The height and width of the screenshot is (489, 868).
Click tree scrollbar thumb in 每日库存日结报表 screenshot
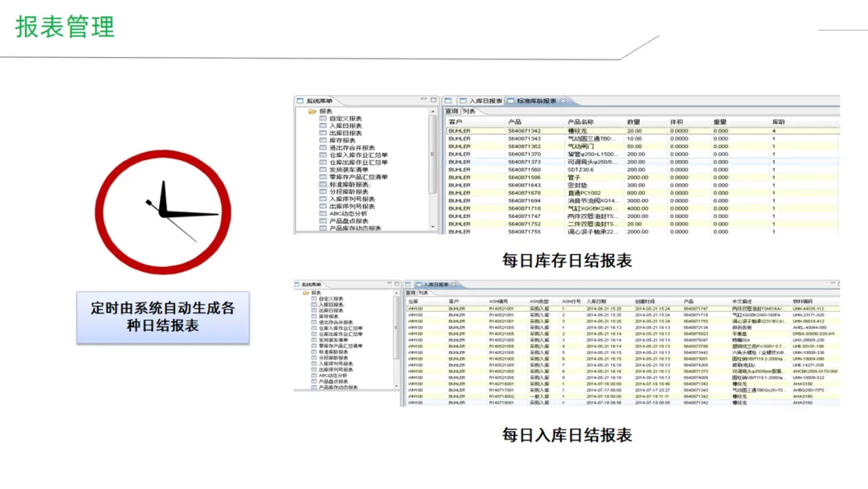[433, 154]
